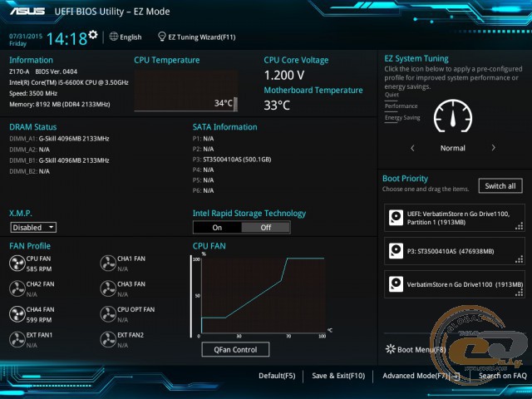Click the CPU FAN curve graph
Screen dimensions: 532x399
coord(263,295)
